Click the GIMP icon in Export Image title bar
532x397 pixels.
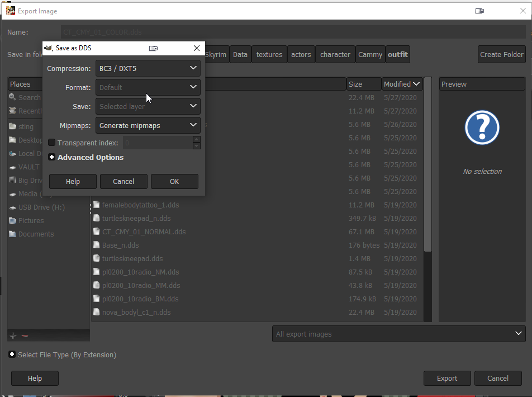point(11,11)
